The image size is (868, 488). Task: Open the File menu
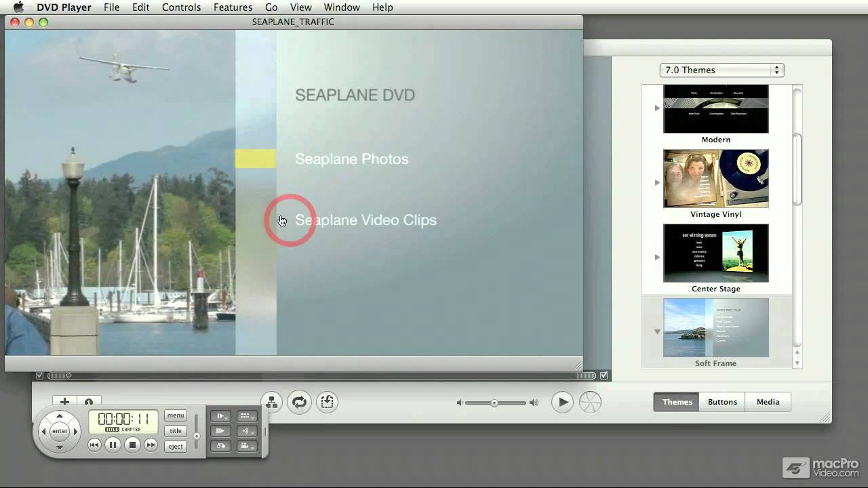point(111,7)
